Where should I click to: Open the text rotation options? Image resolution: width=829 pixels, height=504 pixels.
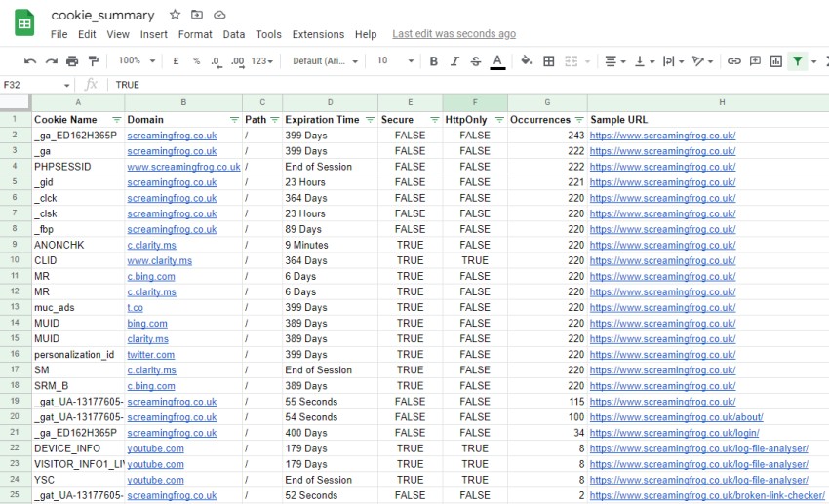tap(702, 61)
